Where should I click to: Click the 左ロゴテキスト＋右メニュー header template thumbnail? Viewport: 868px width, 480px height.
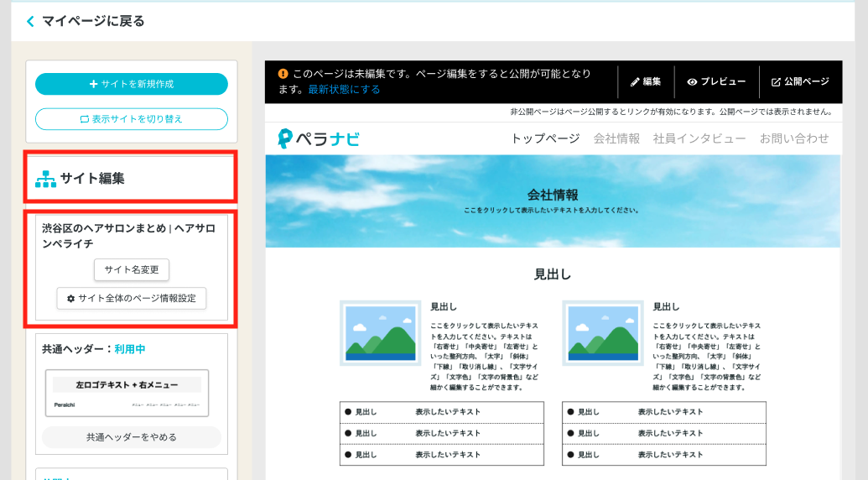127,393
